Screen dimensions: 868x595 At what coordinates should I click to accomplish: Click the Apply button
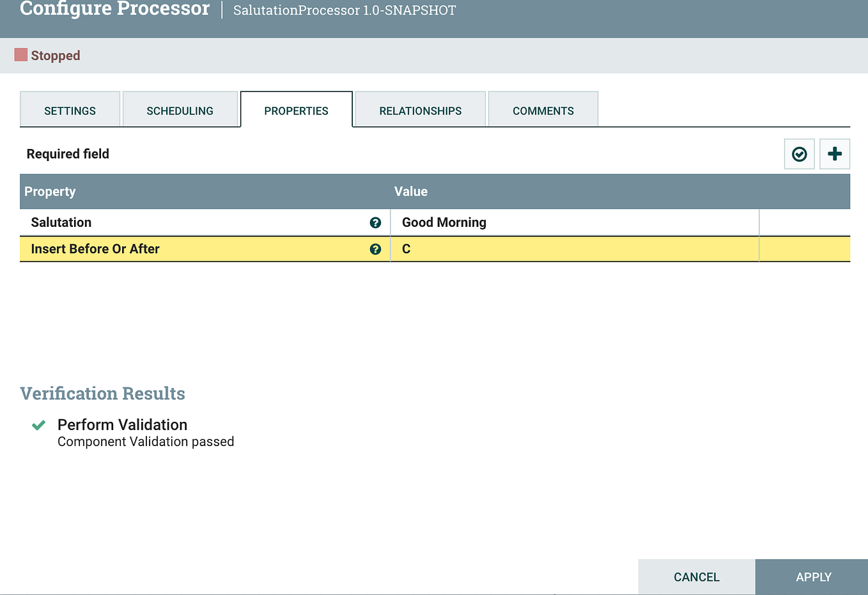coord(812,576)
